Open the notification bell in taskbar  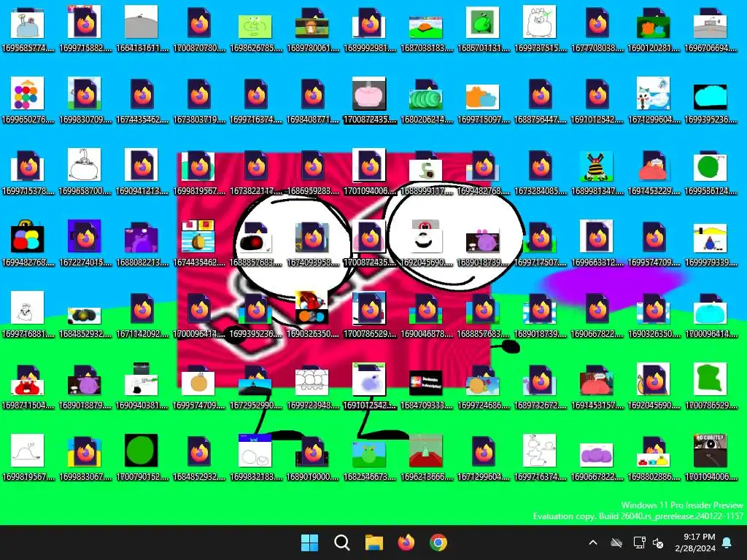pos(727,542)
